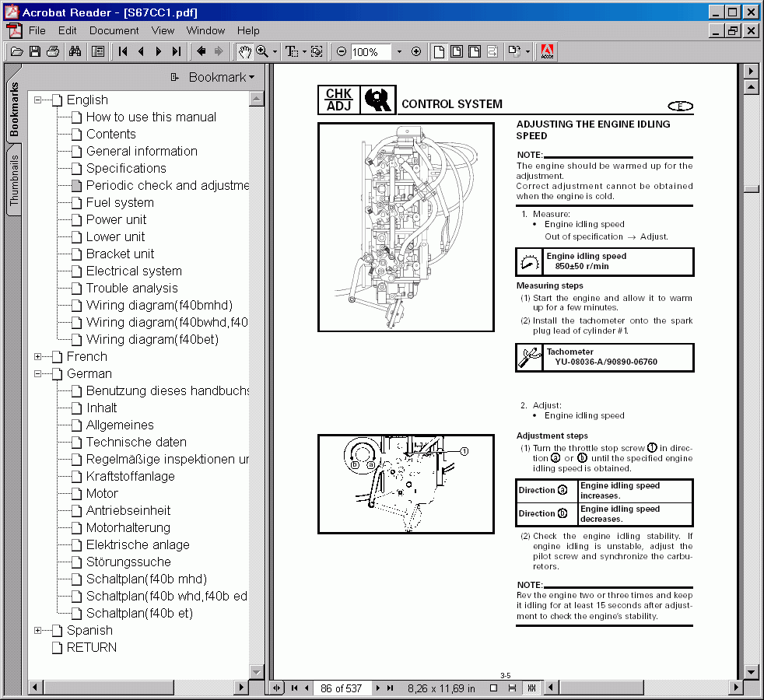Open Find with the binoculars icon

click(x=75, y=52)
